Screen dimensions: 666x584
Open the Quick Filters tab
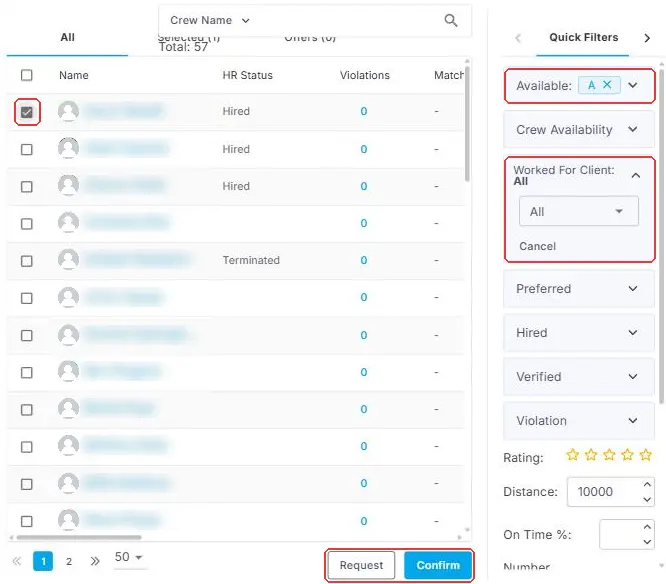coord(583,37)
